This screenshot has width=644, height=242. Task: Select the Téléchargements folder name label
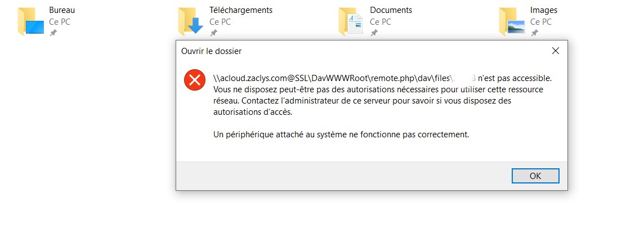click(241, 10)
